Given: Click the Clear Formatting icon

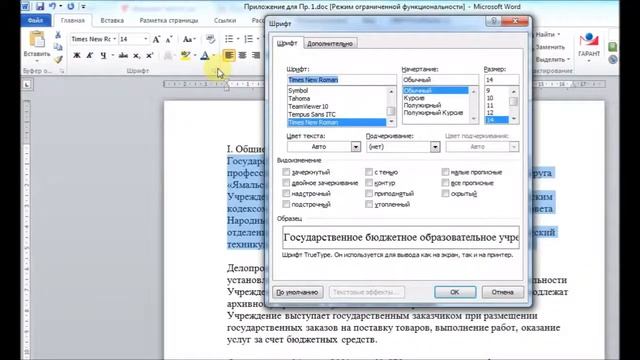Looking at the screenshot, I should point(210,39).
